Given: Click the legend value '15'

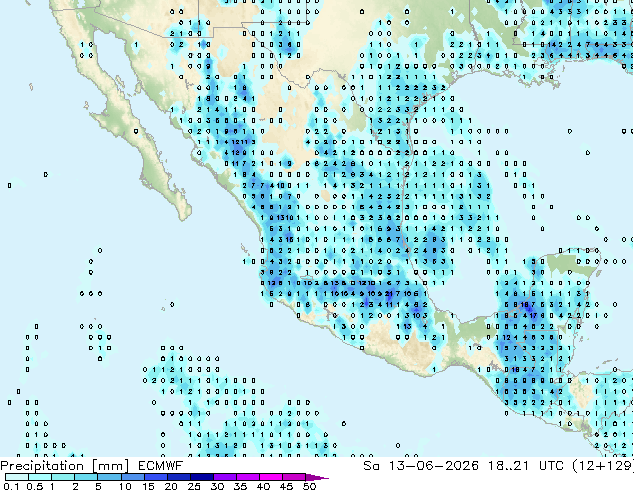Looking at the screenshot, I should tap(148, 486).
